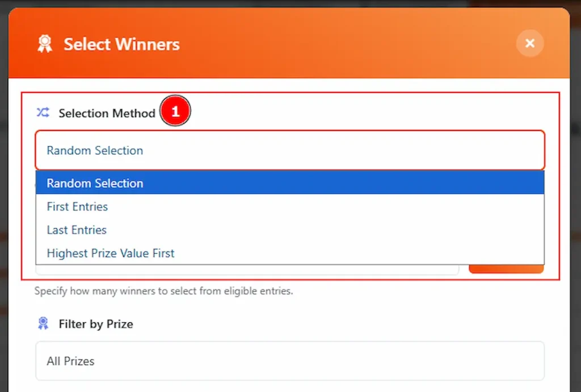Click the Selection Method combo box showing Random Selection
Image resolution: width=581 pixels, height=392 pixels.
click(x=290, y=150)
